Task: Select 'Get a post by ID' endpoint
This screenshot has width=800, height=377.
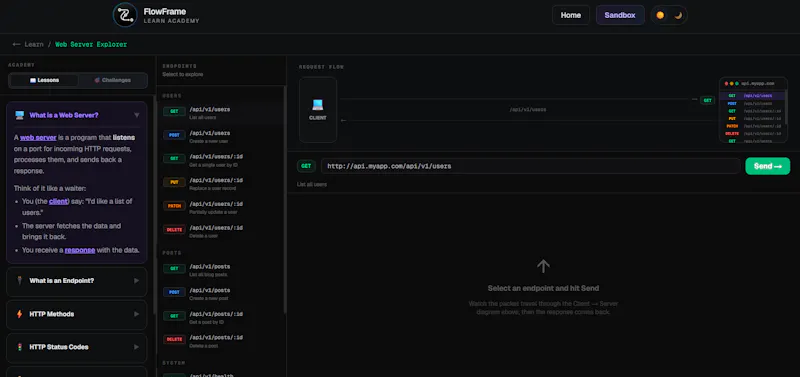Action: pyautogui.click(x=221, y=317)
